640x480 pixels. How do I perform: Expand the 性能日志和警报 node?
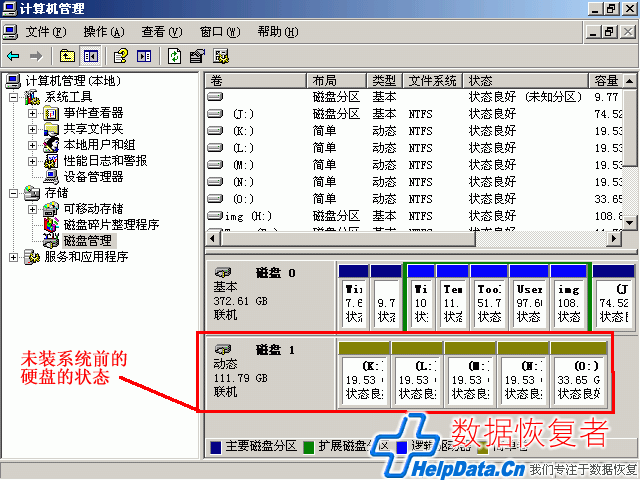[32, 161]
